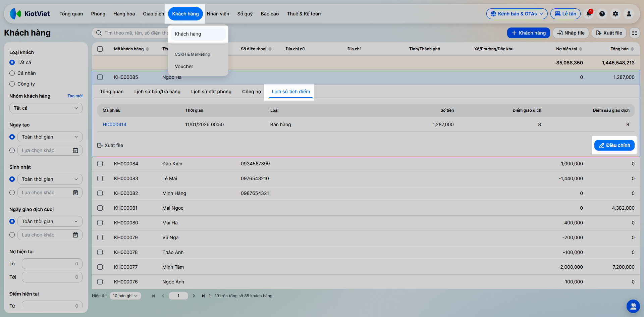Open the Hàng hóa menu
The width and height of the screenshot is (644, 317).
[x=124, y=14]
